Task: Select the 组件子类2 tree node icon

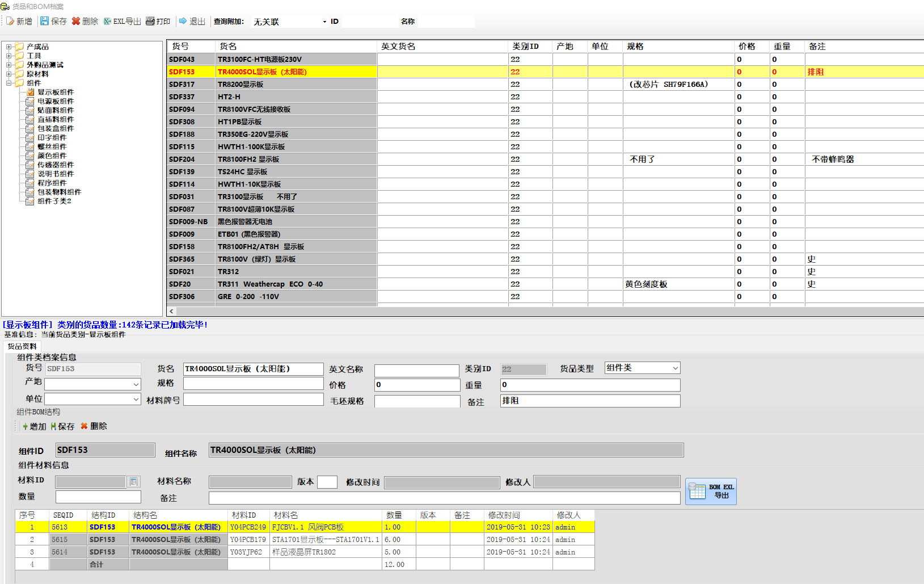Action: point(31,201)
